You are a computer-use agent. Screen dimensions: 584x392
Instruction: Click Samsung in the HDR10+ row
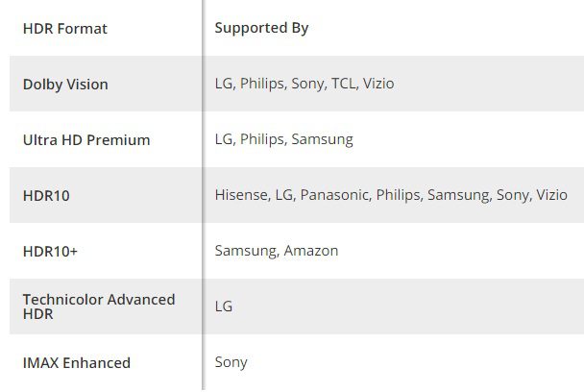(x=246, y=251)
